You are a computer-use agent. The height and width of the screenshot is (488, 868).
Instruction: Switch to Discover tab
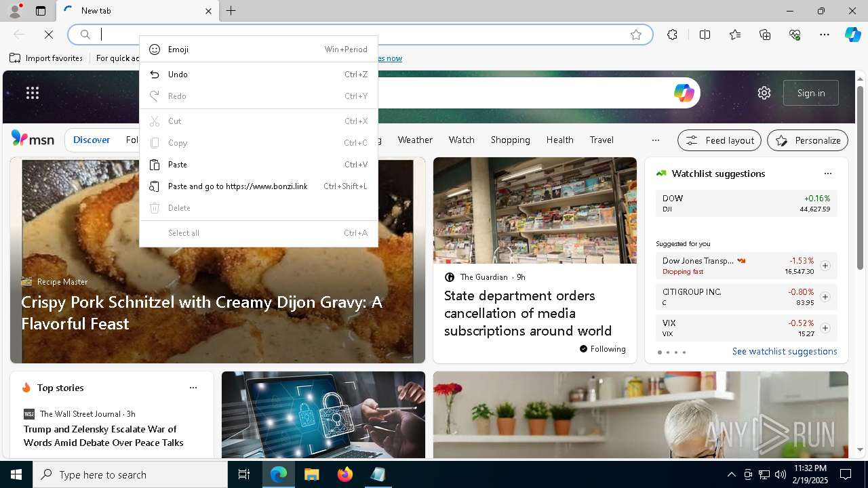(x=92, y=140)
